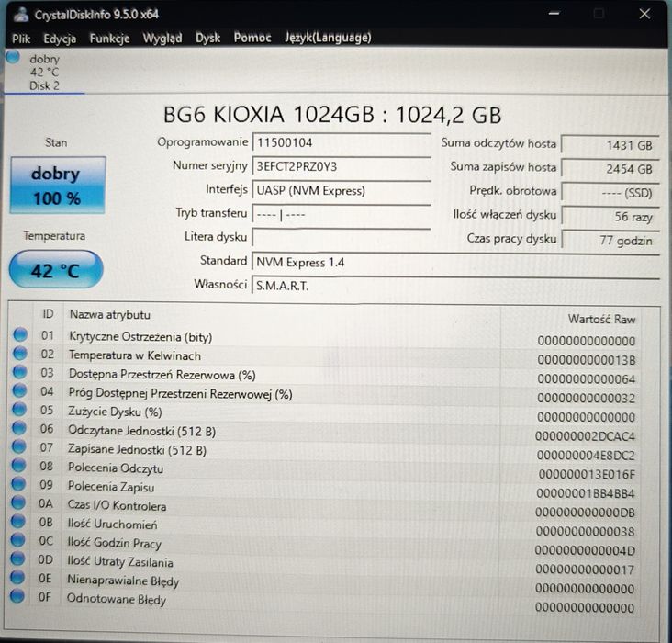The image size is (672, 643).
Task: Click the Tryb transferu field
Action: (x=342, y=214)
